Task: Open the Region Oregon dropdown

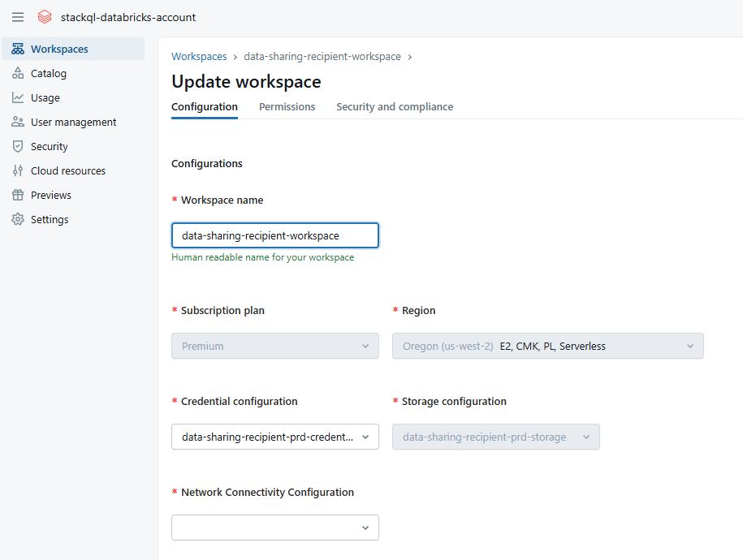Action: coord(547,346)
